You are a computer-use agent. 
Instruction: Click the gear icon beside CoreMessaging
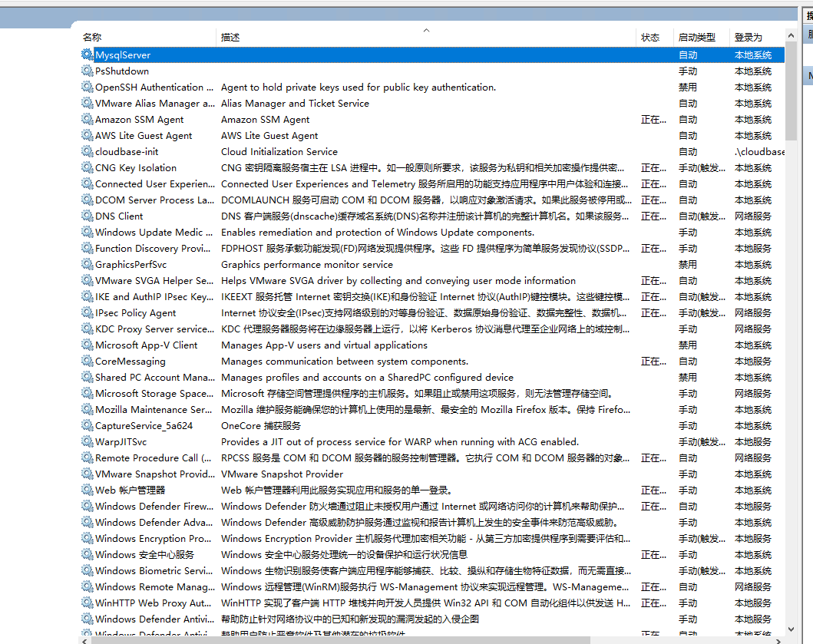[x=87, y=360]
